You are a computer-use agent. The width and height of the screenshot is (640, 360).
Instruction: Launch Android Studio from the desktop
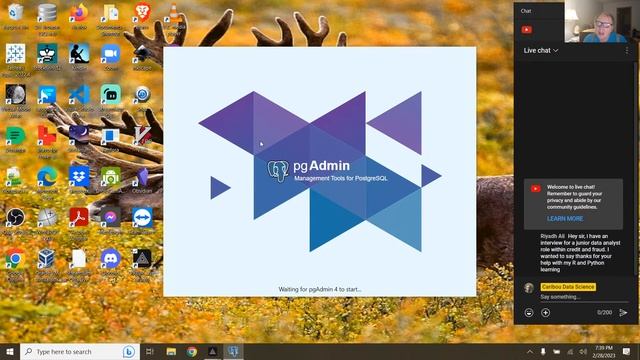click(111, 177)
